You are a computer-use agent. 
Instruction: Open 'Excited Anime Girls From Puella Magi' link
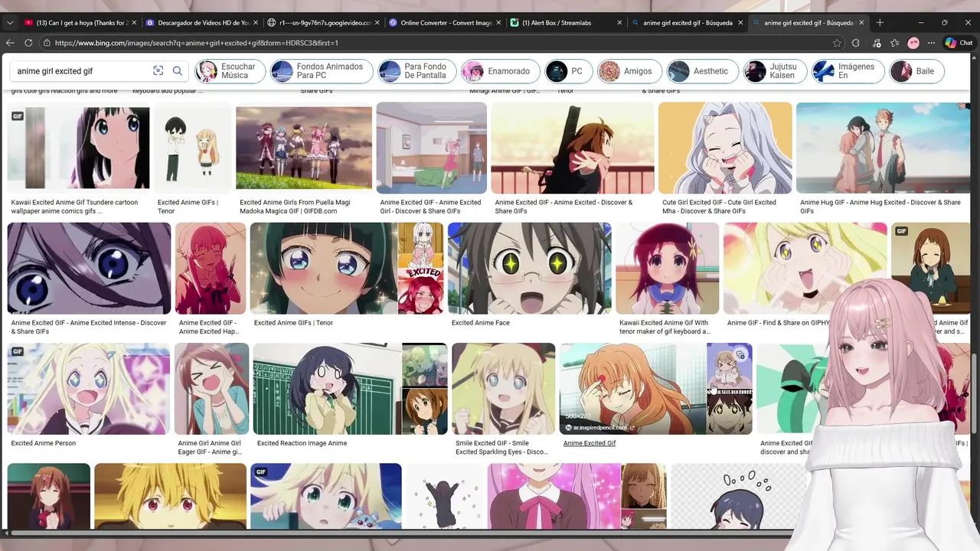coord(295,207)
